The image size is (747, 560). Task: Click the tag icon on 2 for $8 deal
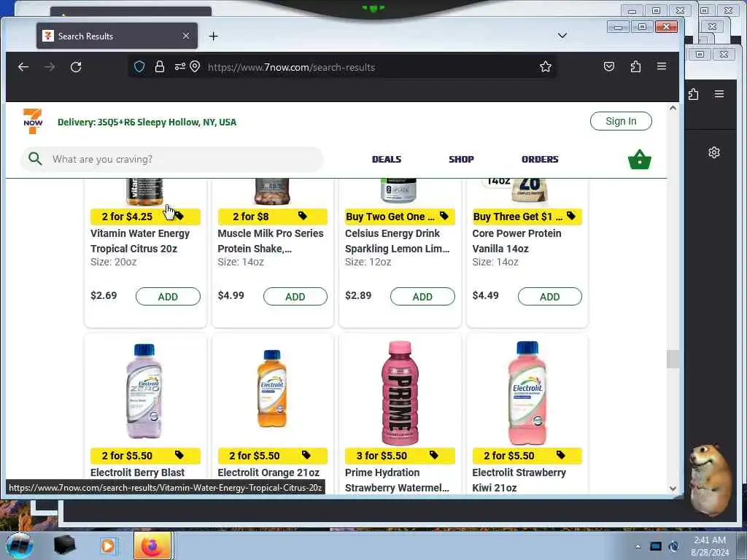click(303, 216)
